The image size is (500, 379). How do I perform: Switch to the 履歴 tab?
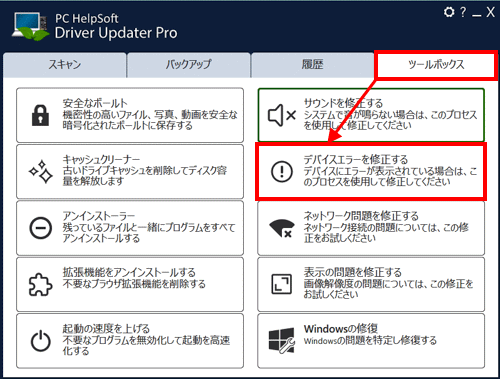312,65
